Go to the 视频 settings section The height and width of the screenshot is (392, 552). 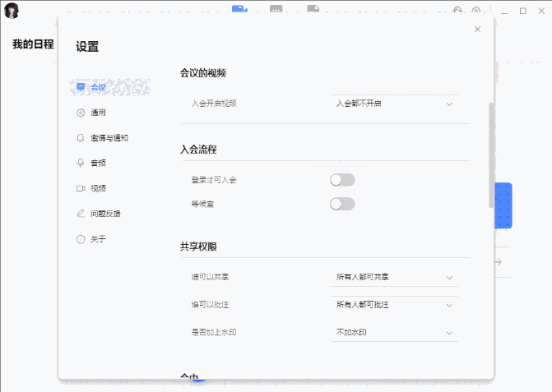(x=91, y=188)
